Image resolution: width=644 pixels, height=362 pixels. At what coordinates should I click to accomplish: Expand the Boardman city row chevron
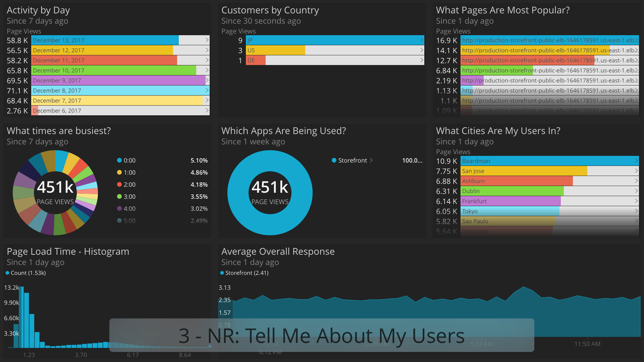(636, 161)
